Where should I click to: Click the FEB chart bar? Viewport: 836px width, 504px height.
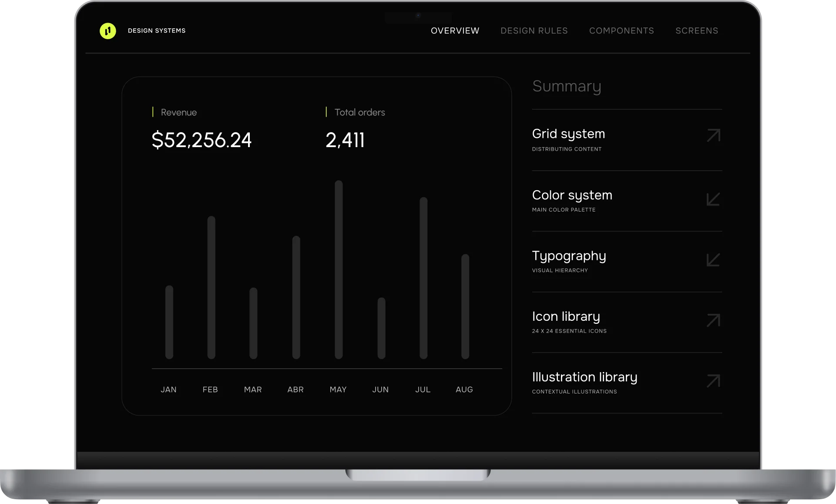(x=212, y=287)
